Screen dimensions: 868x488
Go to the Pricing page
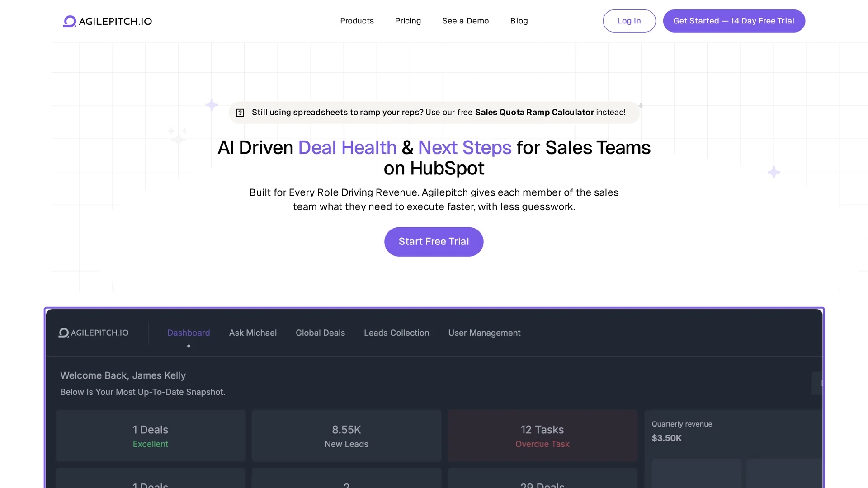[408, 21]
